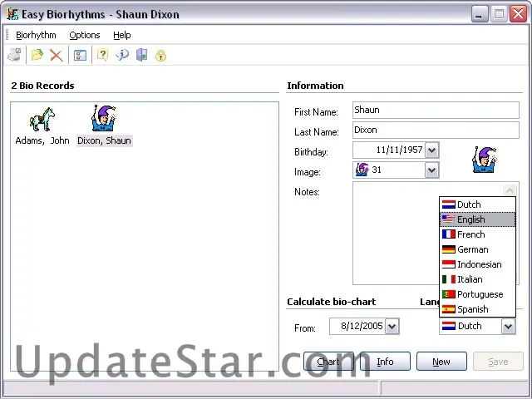This screenshot has height=399, width=532.
Task: Click the First Name field containing Shaun
Action: (436, 111)
